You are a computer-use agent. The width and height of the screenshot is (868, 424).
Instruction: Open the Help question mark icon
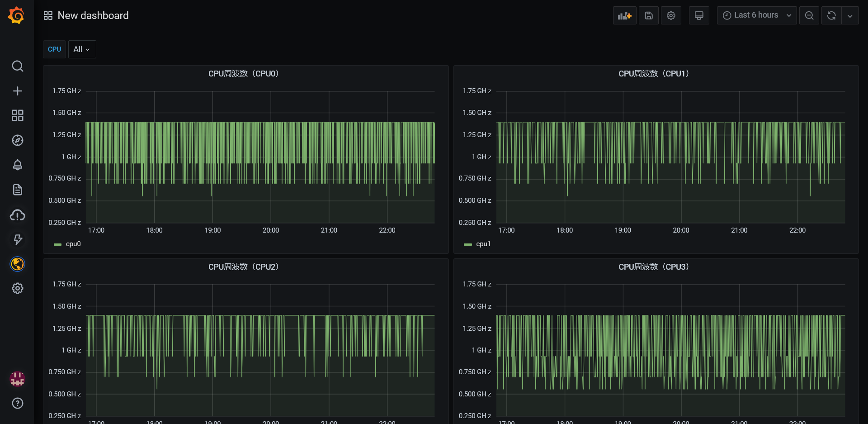pyautogui.click(x=17, y=403)
